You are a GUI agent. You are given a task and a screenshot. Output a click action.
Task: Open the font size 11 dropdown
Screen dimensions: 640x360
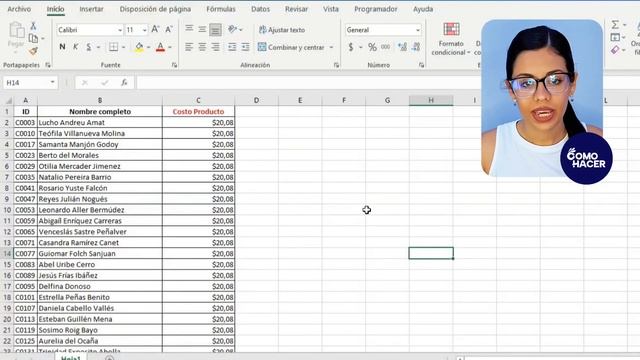[144, 30]
